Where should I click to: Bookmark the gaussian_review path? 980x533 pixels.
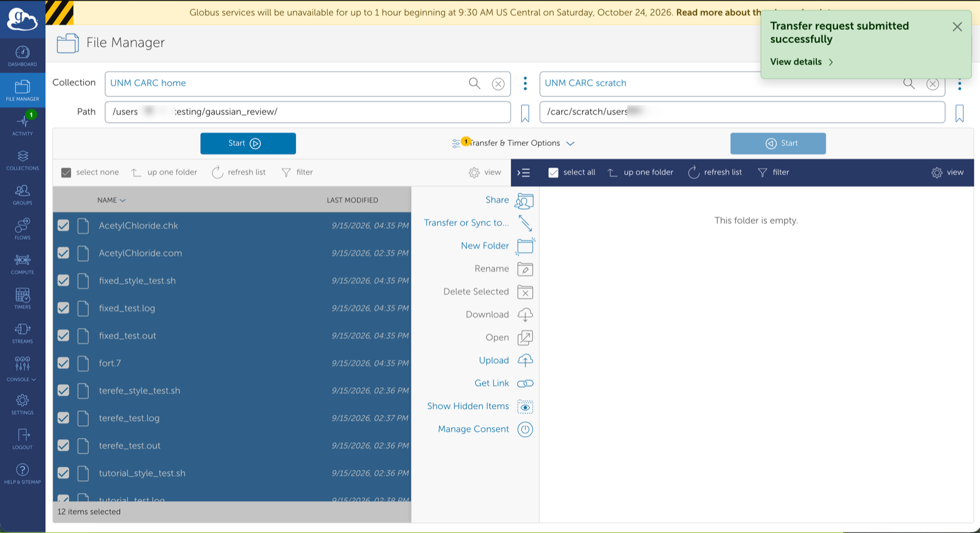(525, 113)
